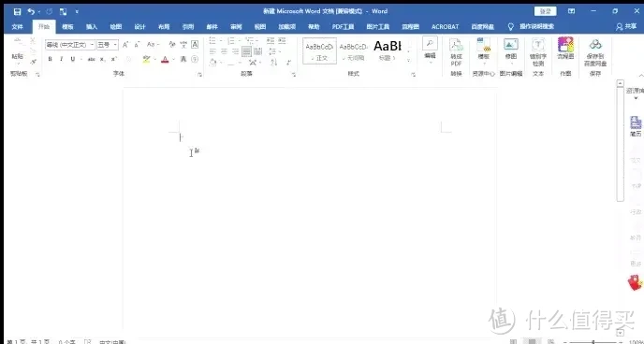Image resolution: width=644 pixels, height=344 pixels.
Task: Open the ACROBAT tab
Action: tap(445, 27)
